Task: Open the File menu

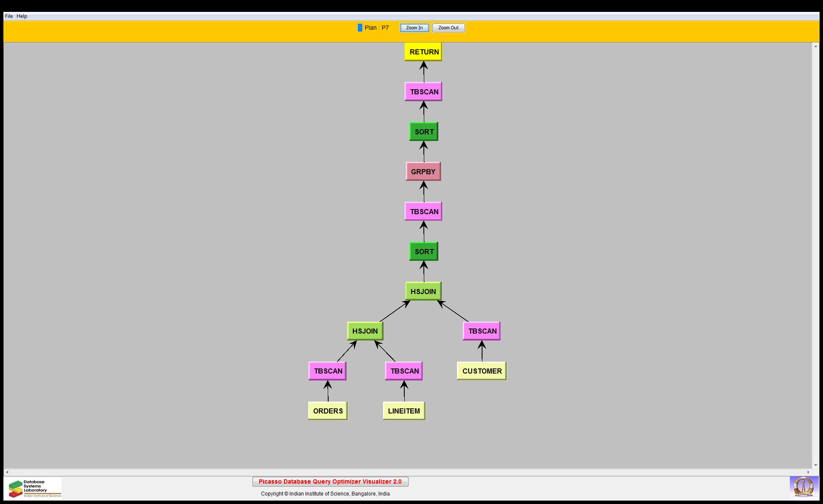Action: point(9,16)
